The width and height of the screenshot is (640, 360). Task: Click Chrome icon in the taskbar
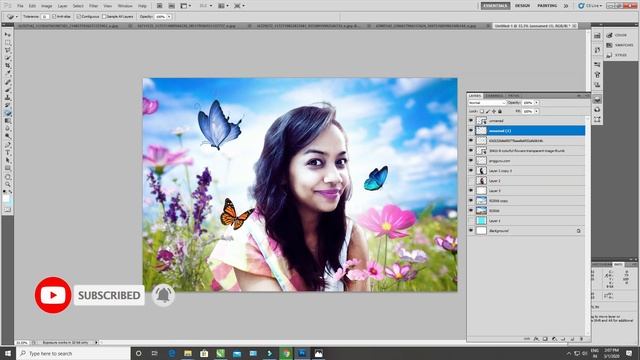point(286,353)
